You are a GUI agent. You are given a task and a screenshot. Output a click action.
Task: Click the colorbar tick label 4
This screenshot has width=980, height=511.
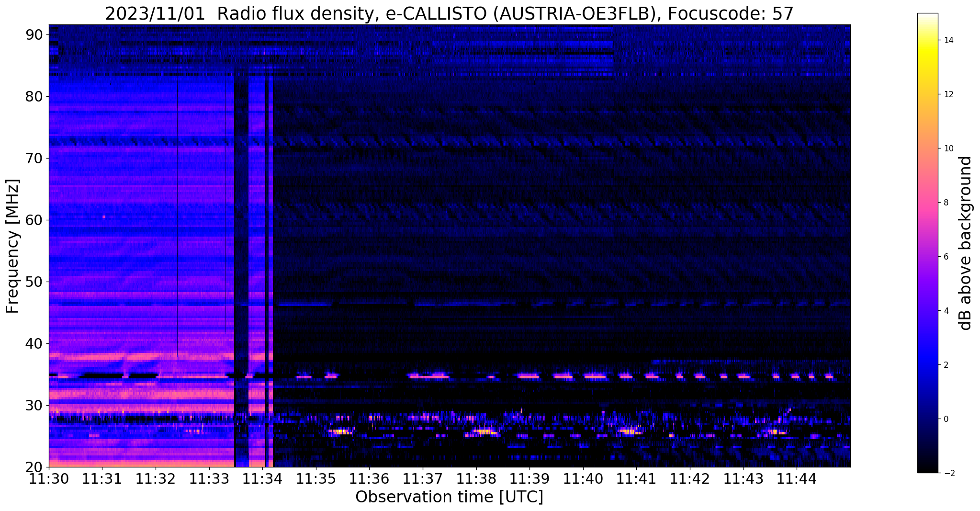pyautogui.click(x=945, y=311)
